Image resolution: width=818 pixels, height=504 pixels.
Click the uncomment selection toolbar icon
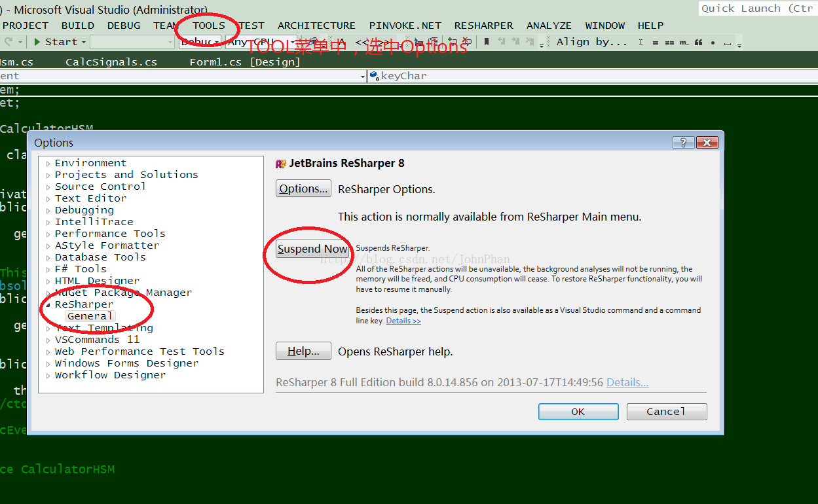(466, 41)
